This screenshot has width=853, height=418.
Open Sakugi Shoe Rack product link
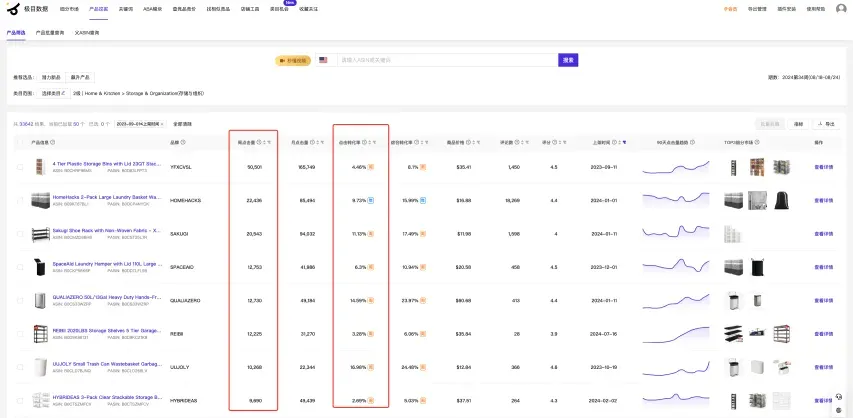click(108, 230)
